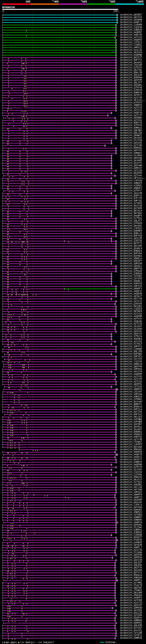146x644 pixels.
Task: Click label UniRef100_A9NKX1
Action: (x=131, y=128)
